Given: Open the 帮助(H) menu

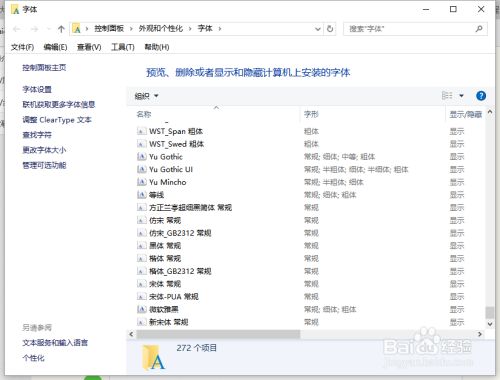Looking at the screenshot, I should pos(157,47).
